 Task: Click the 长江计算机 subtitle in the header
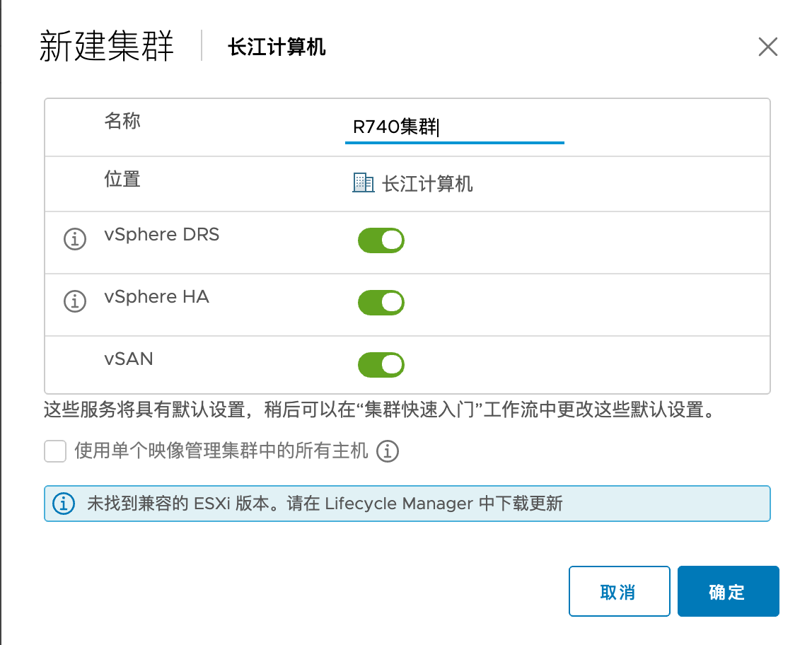coord(277,48)
